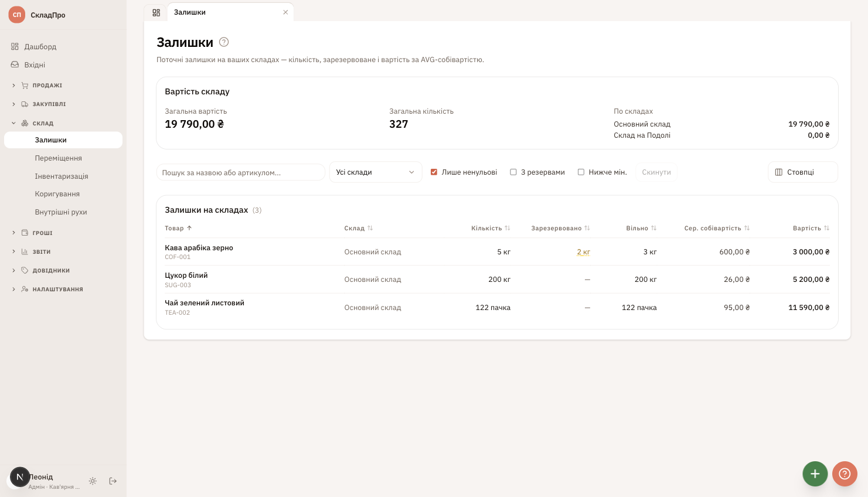This screenshot has height=497, width=868.
Task: Click the 95,00 ₴ average cost cell
Action: pyautogui.click(x=737, y=308)
